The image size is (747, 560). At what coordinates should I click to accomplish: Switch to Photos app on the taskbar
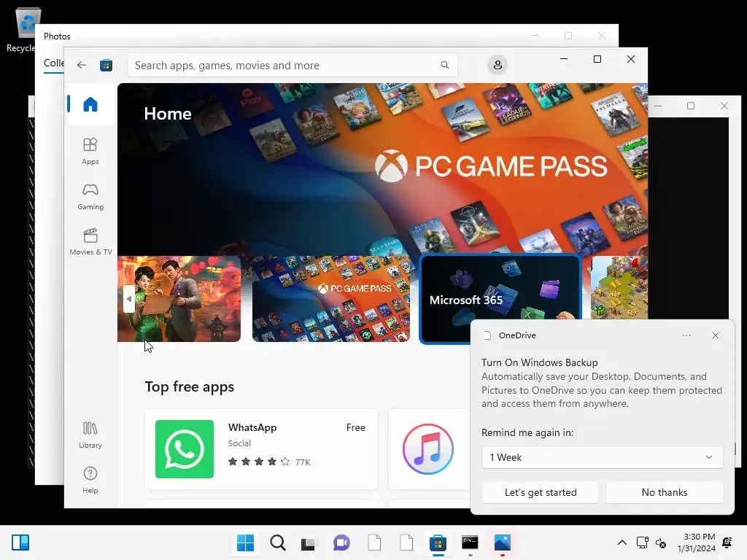(x=502, y=542)
